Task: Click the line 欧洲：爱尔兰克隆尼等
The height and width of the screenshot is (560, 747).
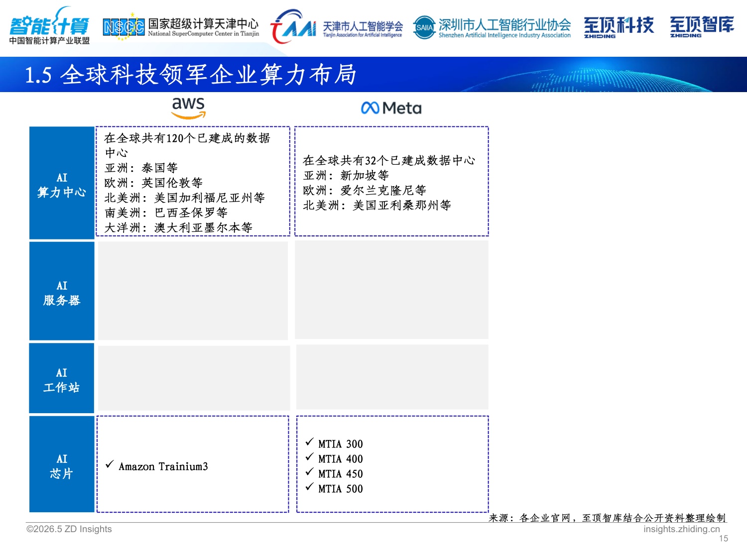Action: point(365,190)
